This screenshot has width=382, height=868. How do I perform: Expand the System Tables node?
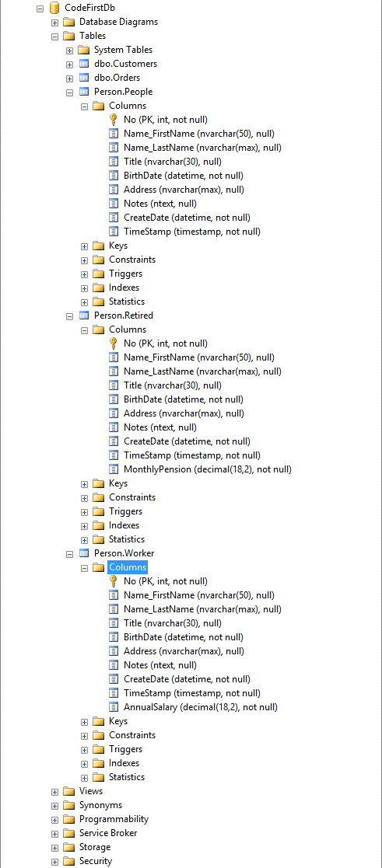click(x=70, y=51)
